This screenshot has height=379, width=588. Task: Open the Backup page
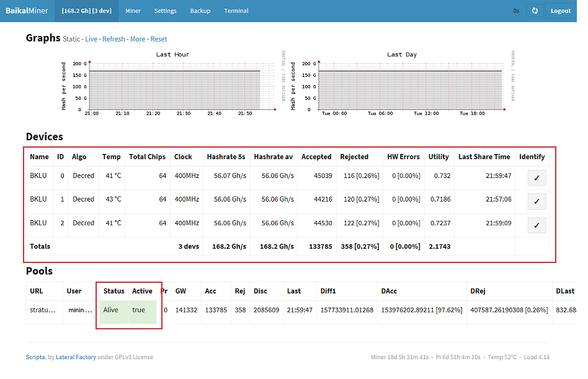200,11
